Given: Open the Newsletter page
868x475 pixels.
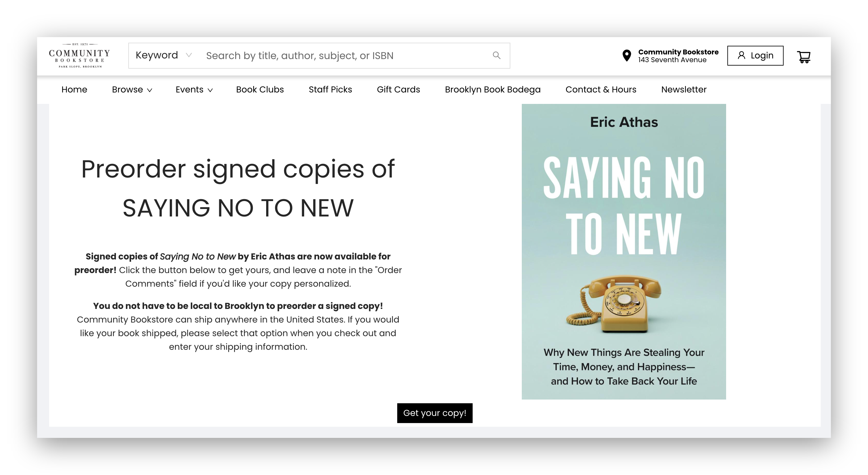Looking at the screenshot, I should [684, 90].
